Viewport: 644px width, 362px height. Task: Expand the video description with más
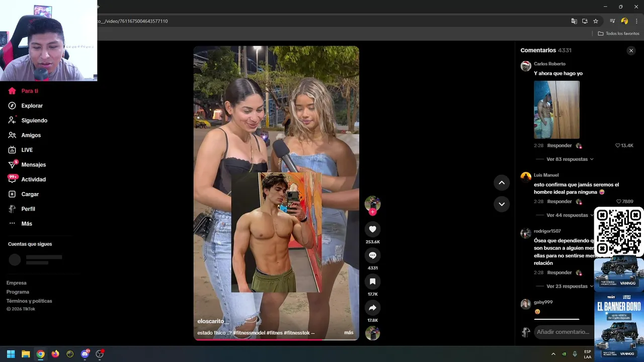pos(349,333)
